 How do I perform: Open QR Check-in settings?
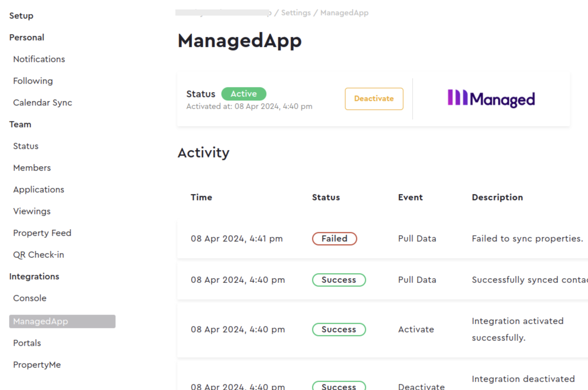point(38,255)
